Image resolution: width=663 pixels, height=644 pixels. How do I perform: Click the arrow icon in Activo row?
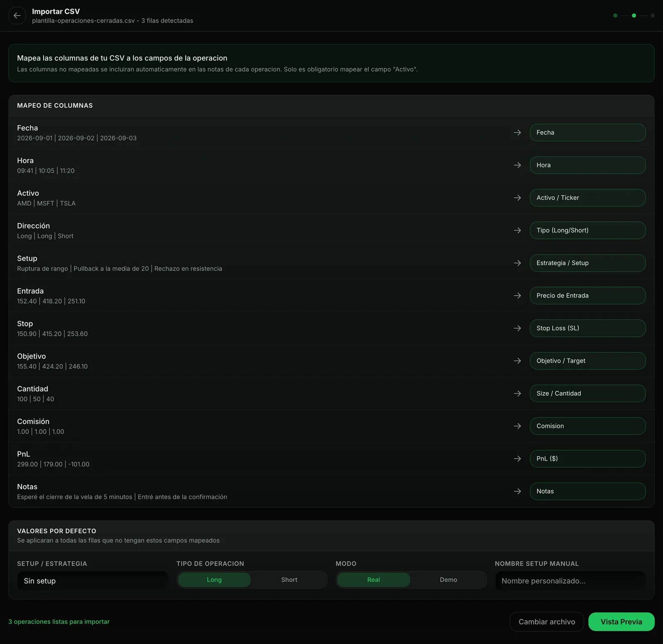click(518, 198)
